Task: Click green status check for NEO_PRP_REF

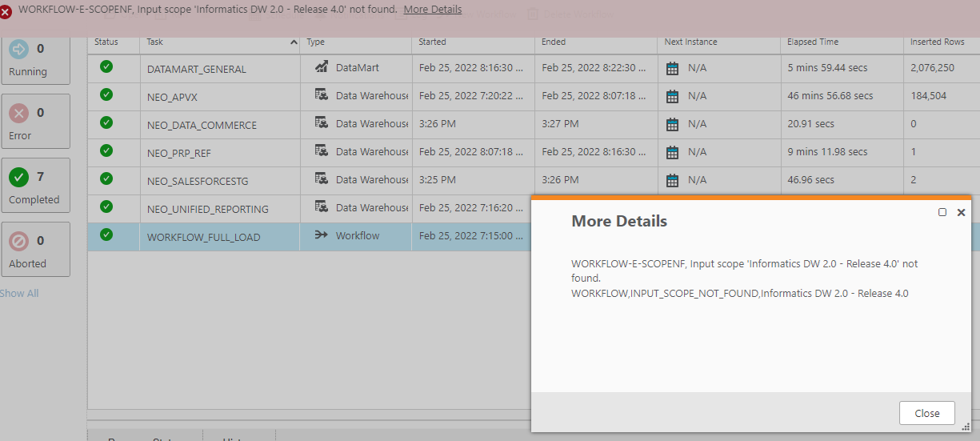Action: [106, 150]
